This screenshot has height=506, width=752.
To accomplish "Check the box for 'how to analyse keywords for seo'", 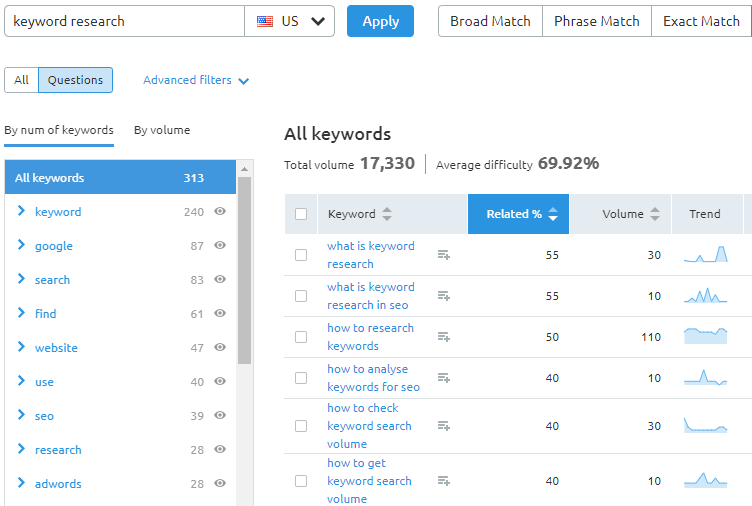I will tap(301, 378).
